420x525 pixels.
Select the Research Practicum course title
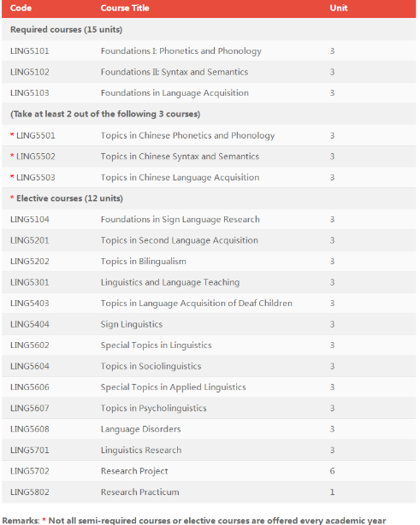[139, 493]
